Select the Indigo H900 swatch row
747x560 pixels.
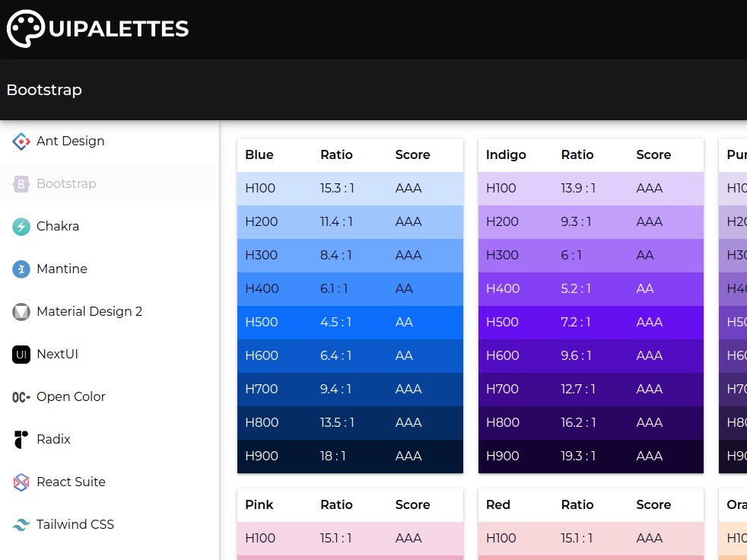coord(591,456)
